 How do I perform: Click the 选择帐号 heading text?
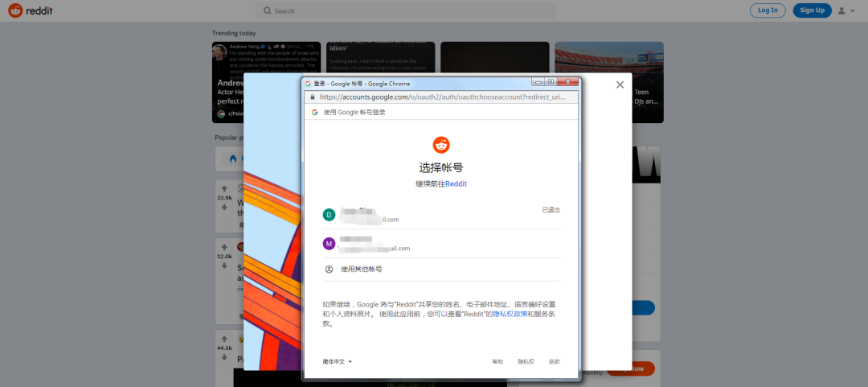point(441,167)
